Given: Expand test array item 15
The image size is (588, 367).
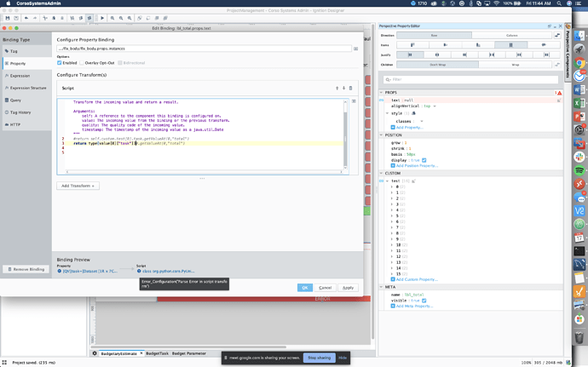Looking at the screenshot, I should point(392,273).
